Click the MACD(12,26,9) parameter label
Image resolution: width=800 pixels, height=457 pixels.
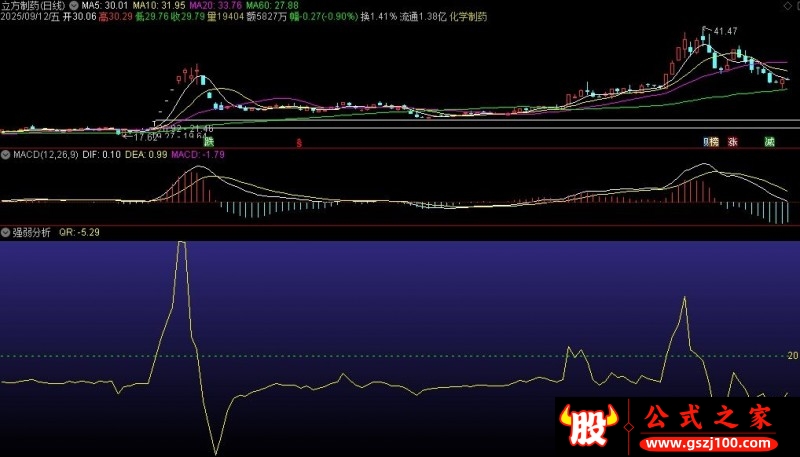point(44,155)
